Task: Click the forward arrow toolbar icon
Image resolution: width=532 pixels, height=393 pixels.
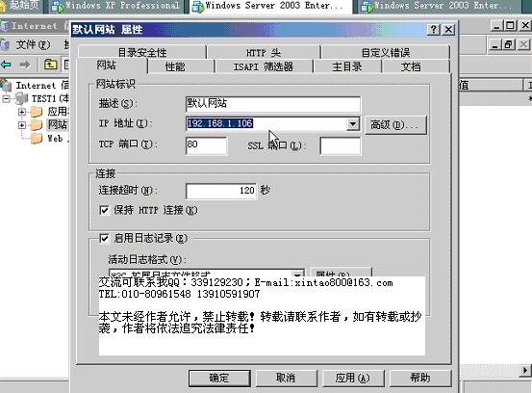Action: tap(25, 65)
